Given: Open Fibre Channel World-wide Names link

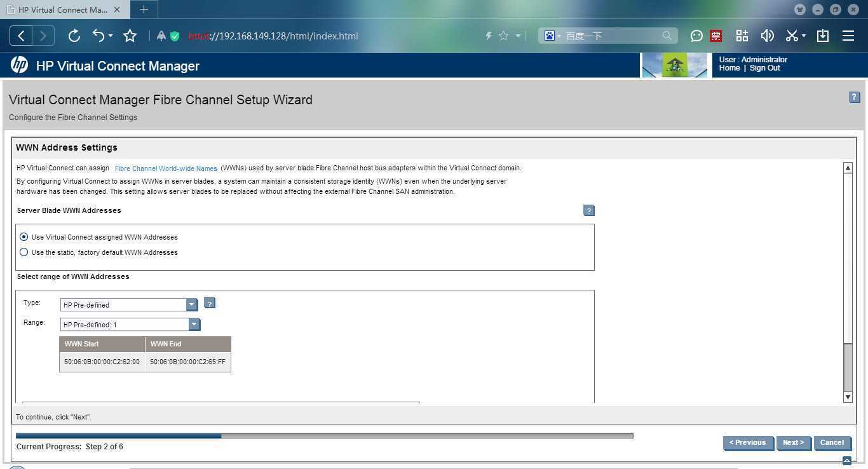Looking at the screenshot, I should point(166,168).
